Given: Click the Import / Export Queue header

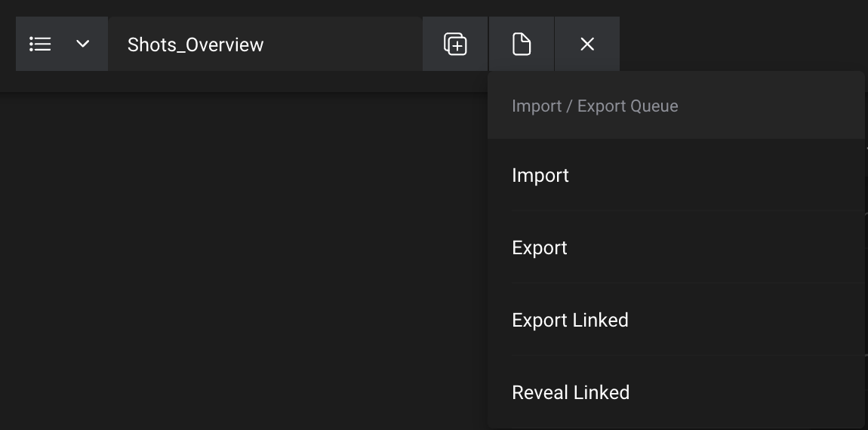Looking at the screenshot, I should (595, 106).
